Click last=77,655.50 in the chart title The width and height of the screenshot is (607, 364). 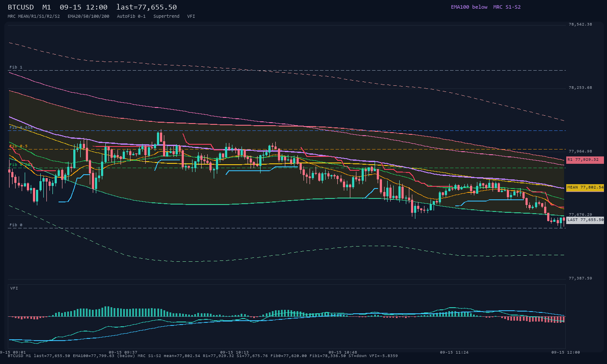tap(147, 7)
